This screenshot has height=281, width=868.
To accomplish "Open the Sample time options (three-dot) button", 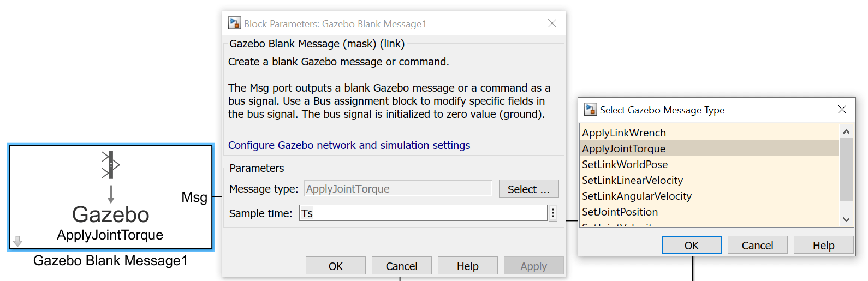I will (x=553, y=213).
